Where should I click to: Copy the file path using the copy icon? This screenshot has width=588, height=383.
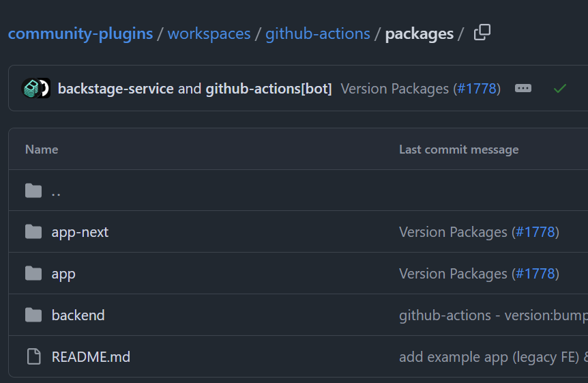point(482,33)
